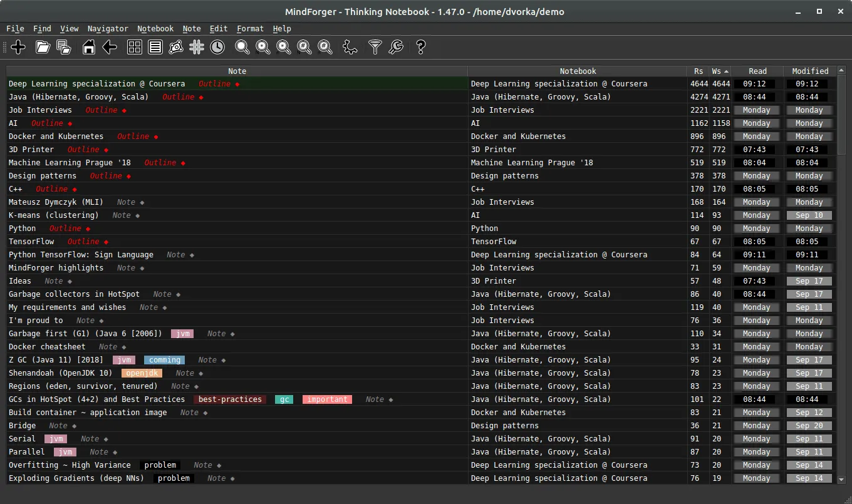Click the scrollbar down arrow of the table

pos(841,480)
